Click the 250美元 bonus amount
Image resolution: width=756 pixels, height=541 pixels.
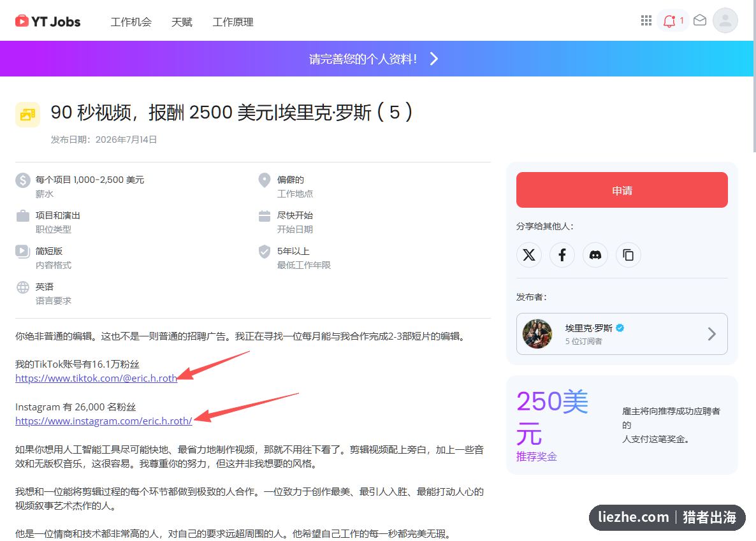tap(553, 417)
